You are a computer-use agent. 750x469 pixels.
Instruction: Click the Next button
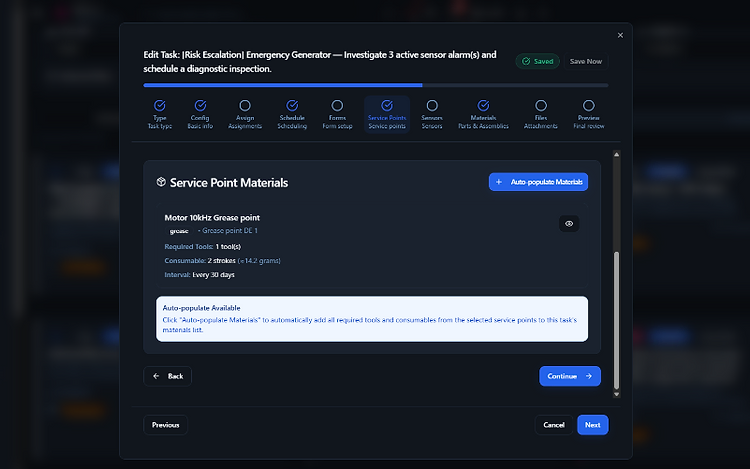point(593,425)
